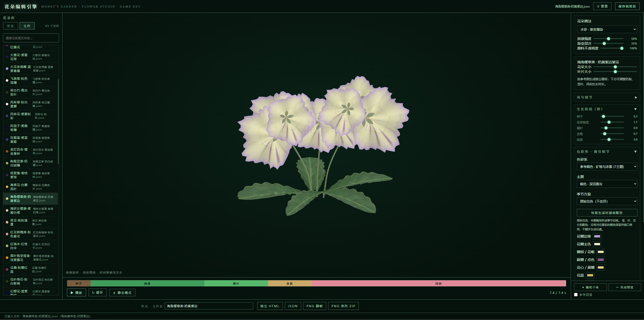Viewport: 644px width, 320px height.
Task: Click 恢复生成时基础配色 button
Action: (607, 213)
